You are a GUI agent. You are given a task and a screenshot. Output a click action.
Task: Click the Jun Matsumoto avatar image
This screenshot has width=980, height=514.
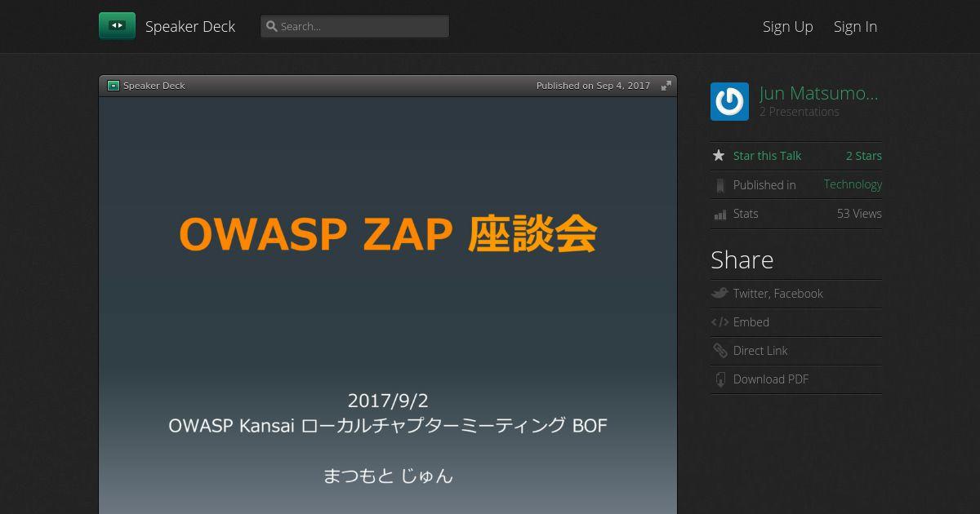729,101
